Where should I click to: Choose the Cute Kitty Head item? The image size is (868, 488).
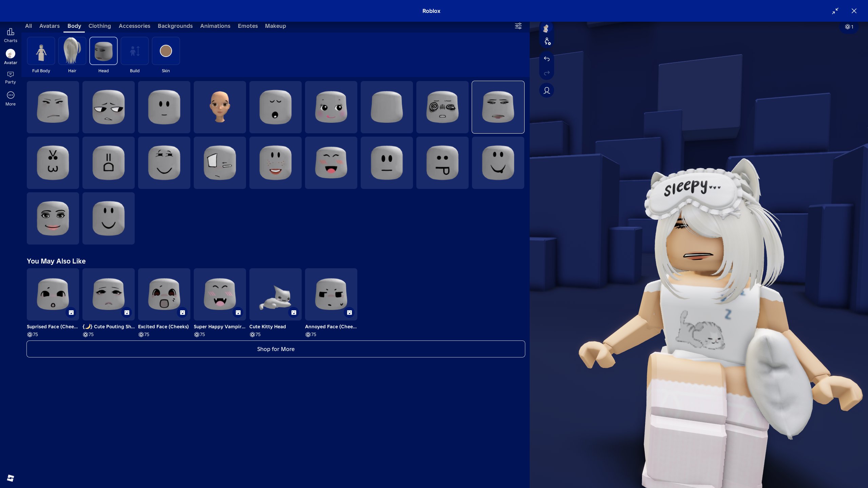click(x=276, y=294)
